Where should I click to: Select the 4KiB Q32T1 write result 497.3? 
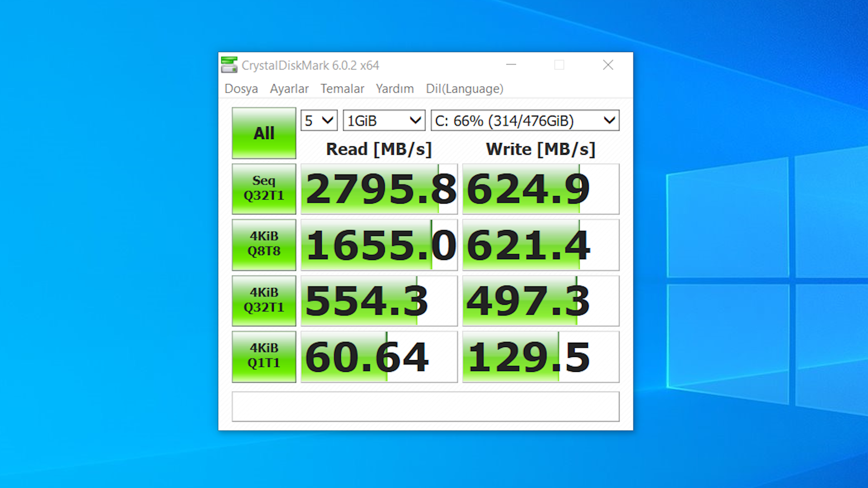coord(541,301)
